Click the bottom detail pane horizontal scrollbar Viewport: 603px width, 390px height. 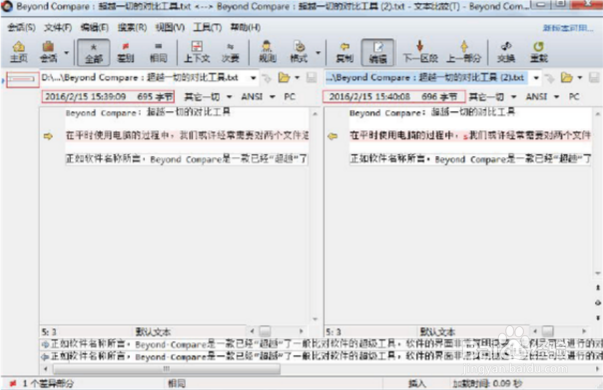pos(167,369)
